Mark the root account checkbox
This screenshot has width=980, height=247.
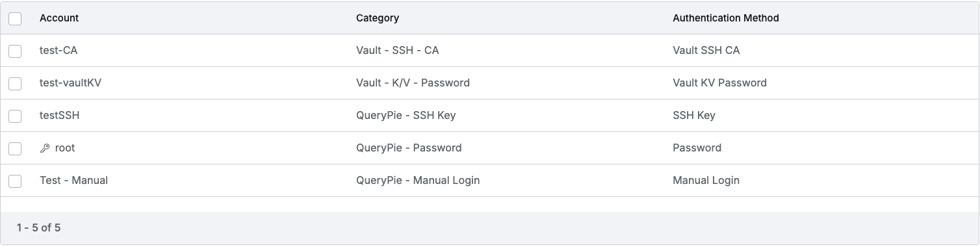pyautogui.click(x=15, y=148)
